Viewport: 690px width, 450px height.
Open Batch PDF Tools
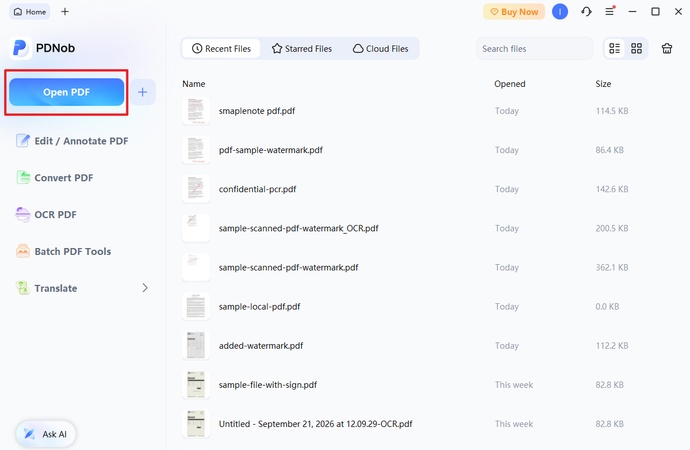(63, 252)
